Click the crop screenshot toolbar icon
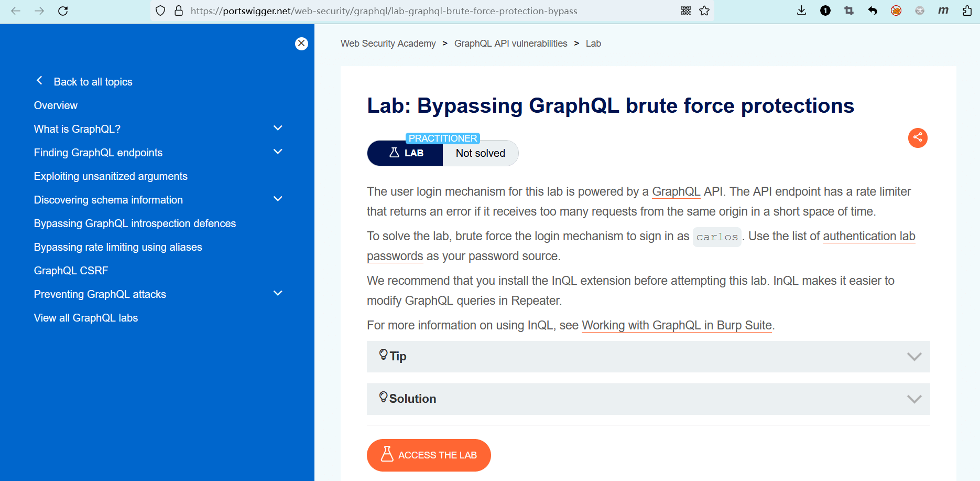Image resolution: width=980 pixels, height=481 pixels. point(849,10)
